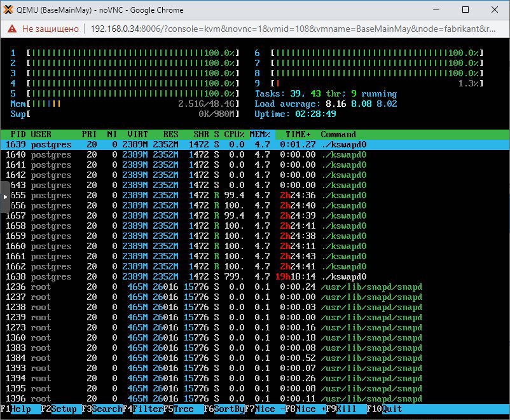Click the 'Не защищено' security warning icon
This screenshot has width=510, height=420.
12,29
